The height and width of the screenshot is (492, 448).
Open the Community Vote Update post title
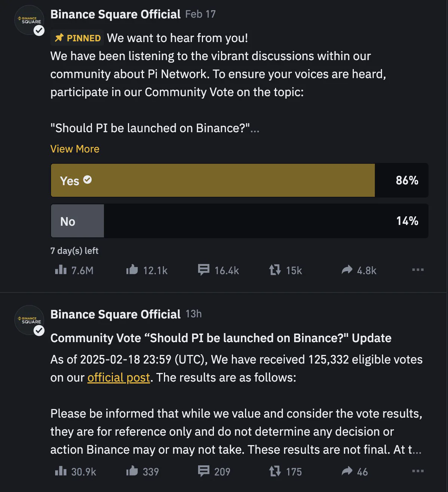pyautogui.click(x=221, y=338)
